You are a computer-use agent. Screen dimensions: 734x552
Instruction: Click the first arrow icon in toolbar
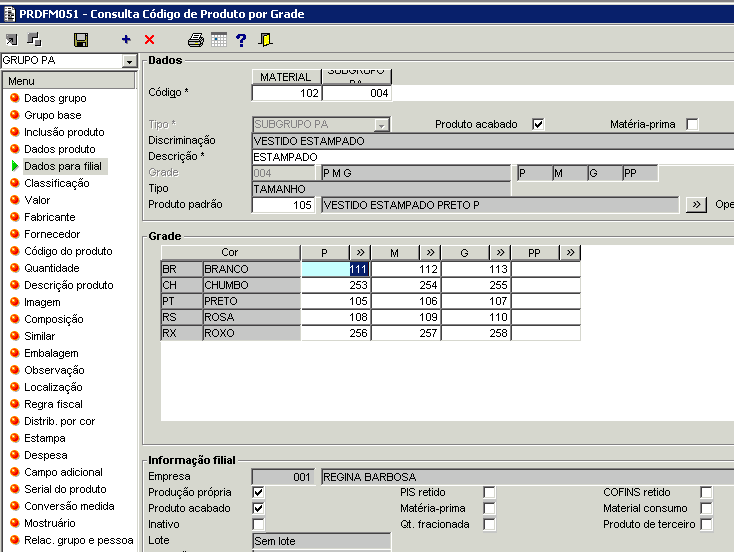pyautogui.click(x=11, y=40)
